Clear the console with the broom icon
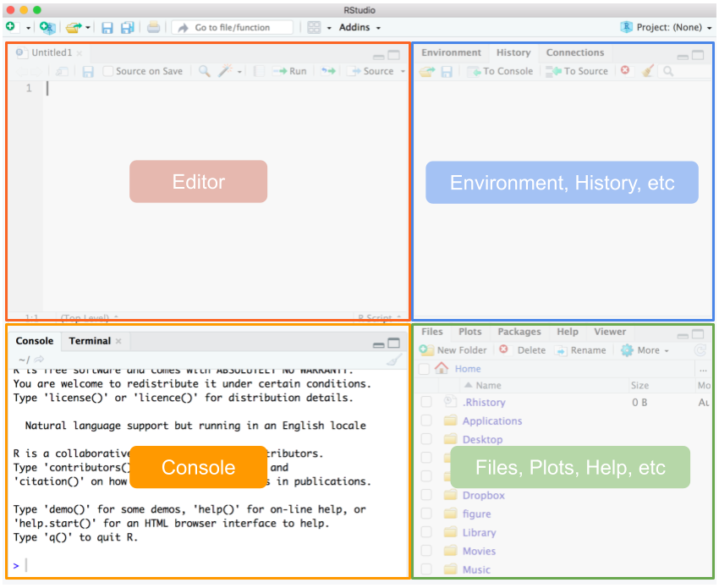The height and width of the screenshot is (588, 719). click(394, 360)
